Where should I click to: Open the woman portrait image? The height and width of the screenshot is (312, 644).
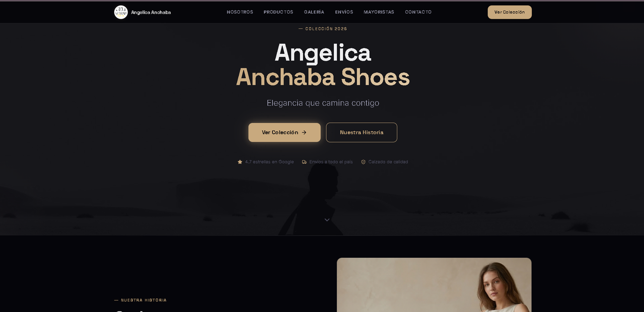434,285
